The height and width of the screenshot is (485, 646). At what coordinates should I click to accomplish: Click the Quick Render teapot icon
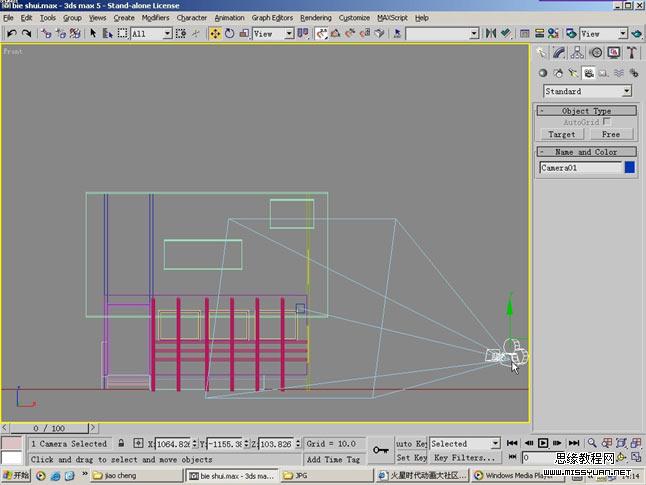click(x=637, y=33)
